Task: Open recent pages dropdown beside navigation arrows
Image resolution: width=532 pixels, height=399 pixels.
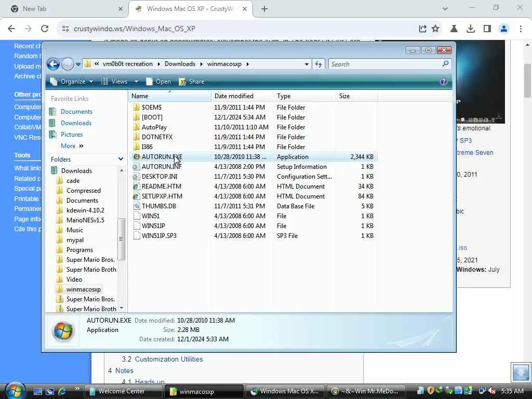Action: (78, 64)
